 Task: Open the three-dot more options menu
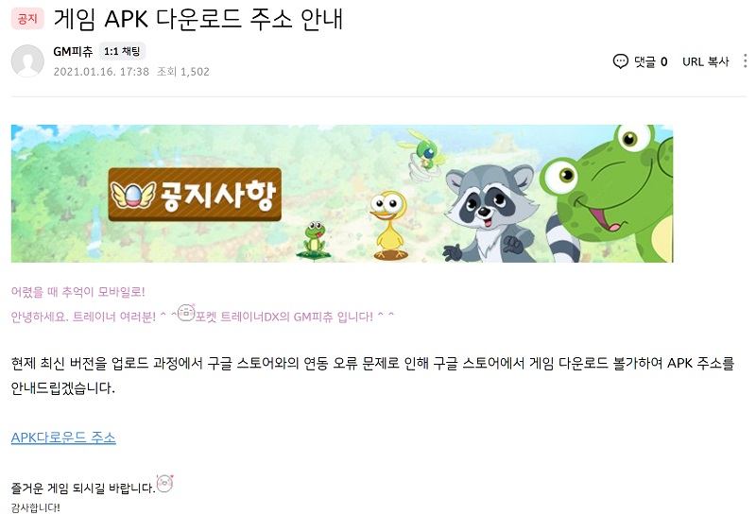[746, 61]
